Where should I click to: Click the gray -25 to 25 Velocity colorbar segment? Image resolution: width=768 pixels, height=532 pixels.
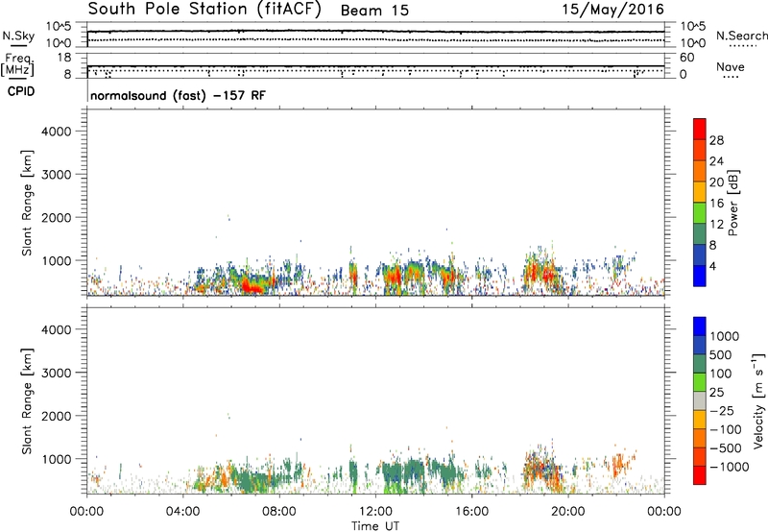(700, 400)
